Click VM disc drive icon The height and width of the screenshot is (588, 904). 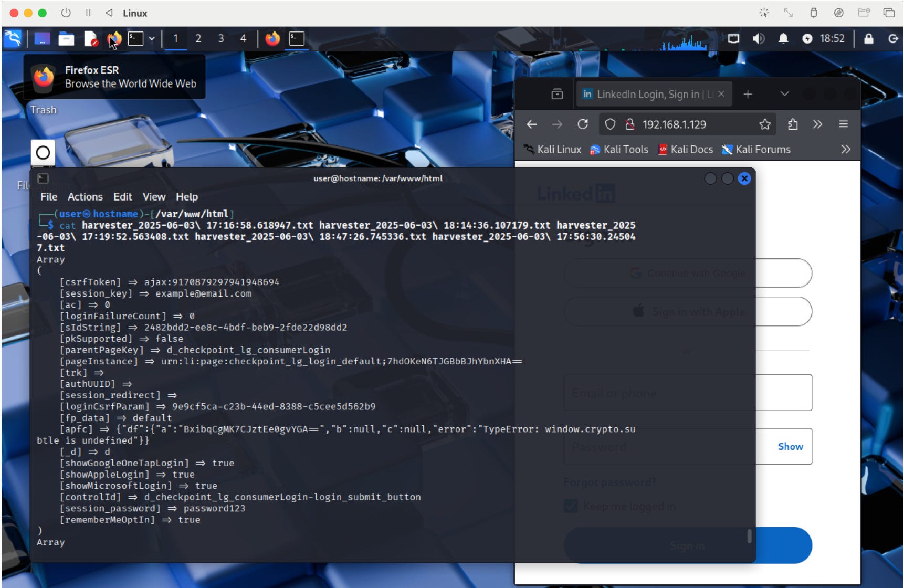839,13
